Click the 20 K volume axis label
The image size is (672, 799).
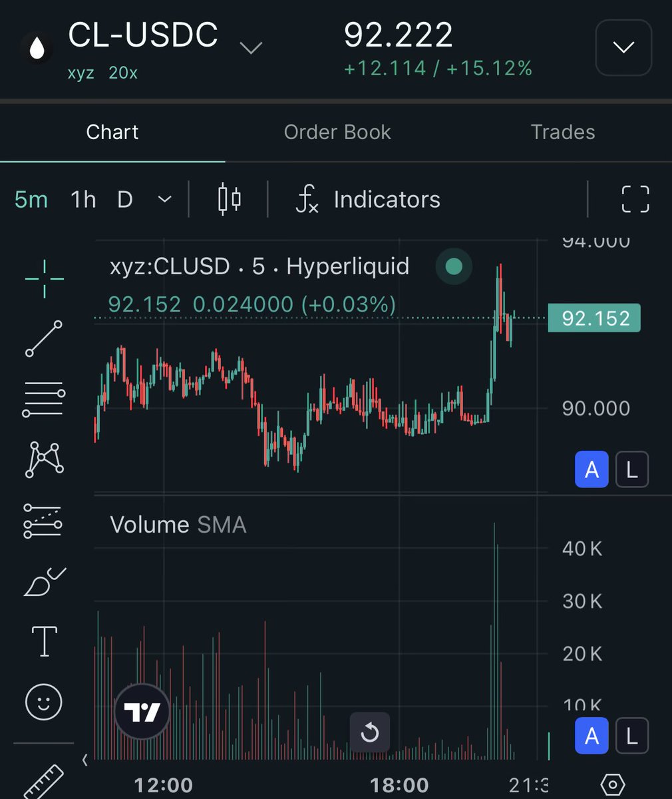click(582, 654)
